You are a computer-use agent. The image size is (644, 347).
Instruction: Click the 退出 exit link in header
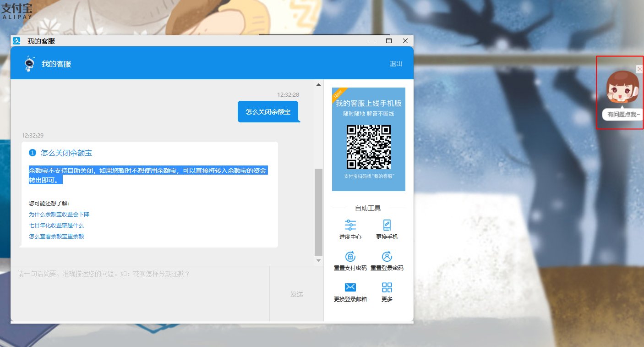click(x=396, y=64)
